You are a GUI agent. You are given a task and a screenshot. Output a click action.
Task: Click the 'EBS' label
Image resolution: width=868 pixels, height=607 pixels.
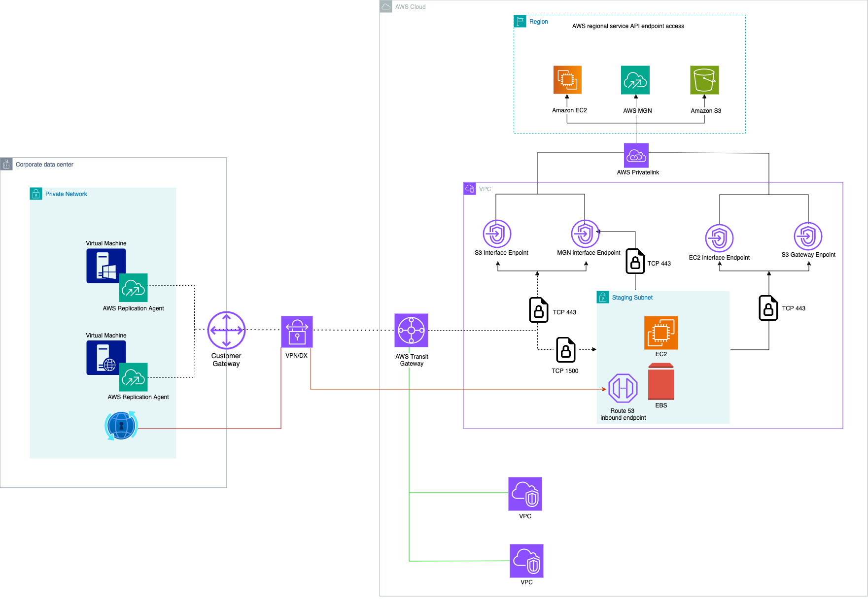pyautogui.click(x=661, y=405)
